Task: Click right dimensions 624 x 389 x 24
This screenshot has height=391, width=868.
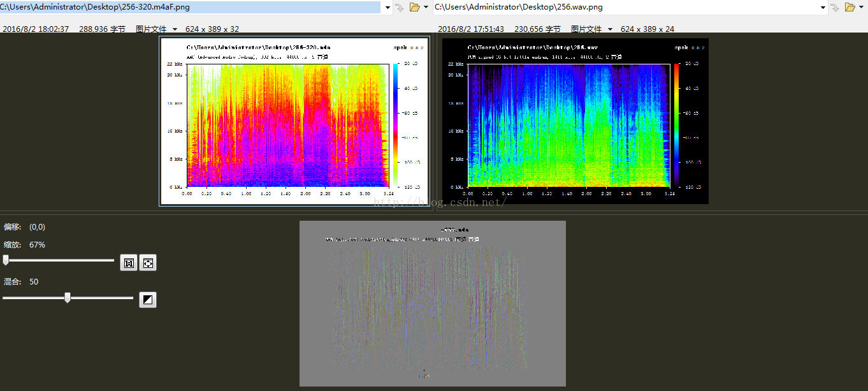Action: (647, 29)
